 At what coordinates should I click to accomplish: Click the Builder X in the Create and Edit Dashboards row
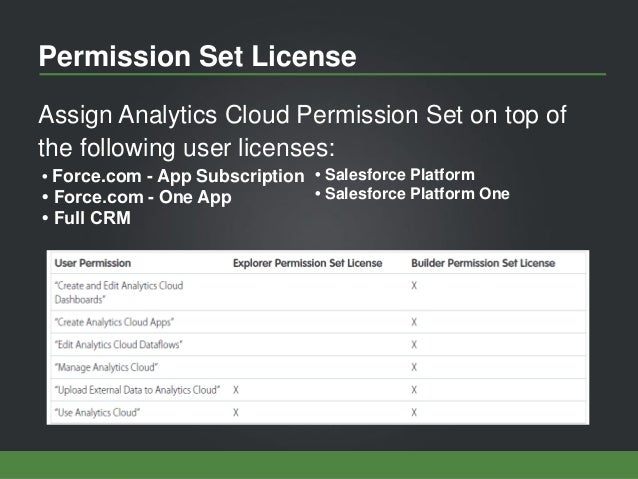[414, 286]
